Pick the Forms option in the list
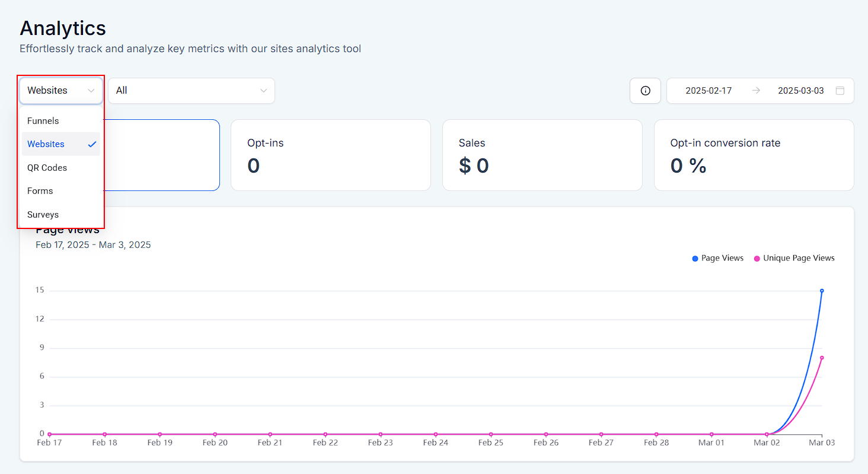 pyautogui.click(x=40, y=191)
